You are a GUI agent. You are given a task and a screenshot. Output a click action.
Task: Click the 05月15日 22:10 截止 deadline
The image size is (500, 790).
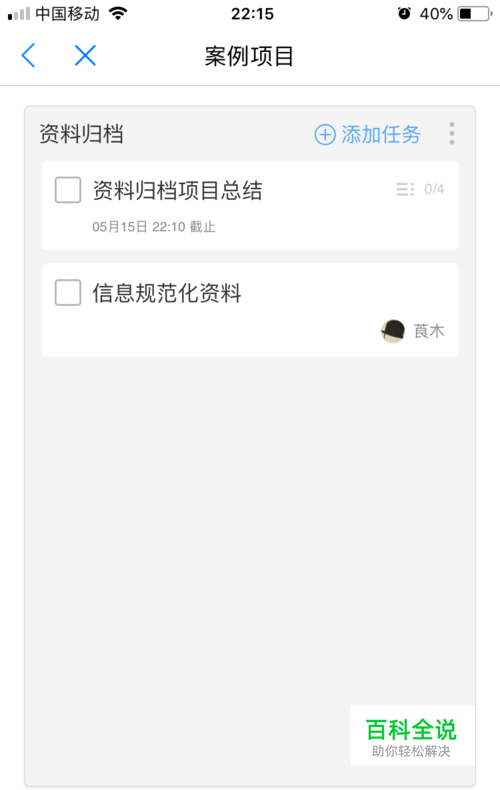(x=154, y=227)
